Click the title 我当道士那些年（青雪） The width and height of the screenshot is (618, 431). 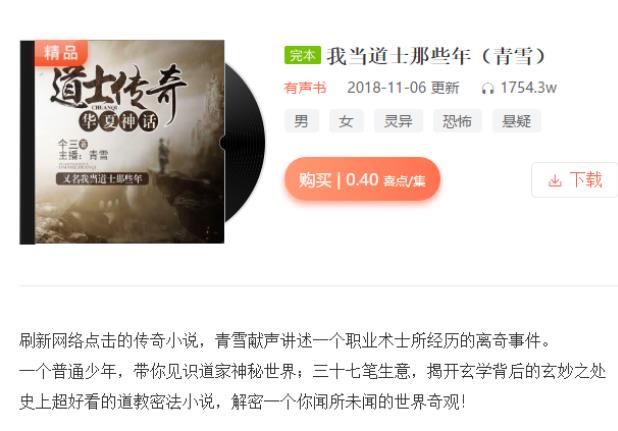click(436, 56)
